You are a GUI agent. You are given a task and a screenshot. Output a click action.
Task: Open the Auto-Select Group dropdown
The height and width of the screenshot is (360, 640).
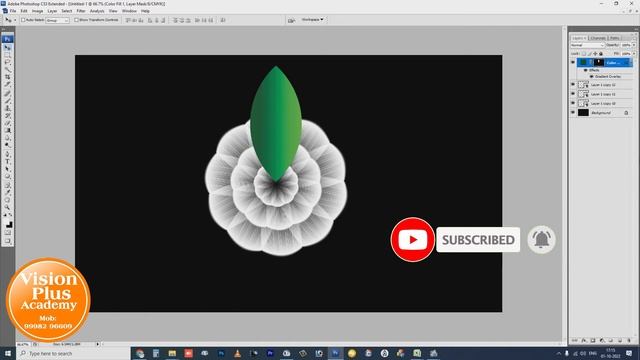[x=57, y=20]
